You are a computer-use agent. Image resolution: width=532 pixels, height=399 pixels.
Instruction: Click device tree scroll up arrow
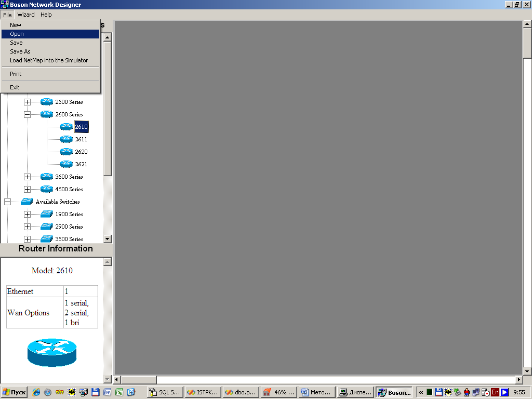pos(107,37)
